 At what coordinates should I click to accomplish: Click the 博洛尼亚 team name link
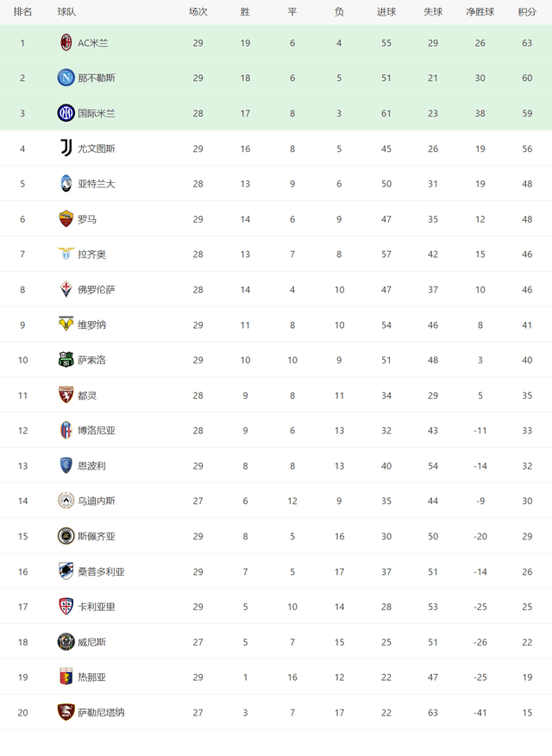tap(97, 431)
